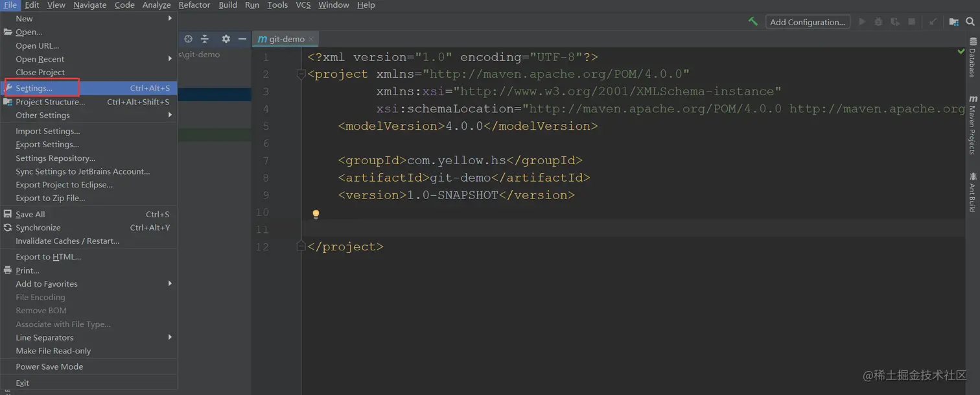The width and height of the screenshot is (980, 395).
Task: Open the View menu
Action: pyautogui.click(x=56, y=5)
